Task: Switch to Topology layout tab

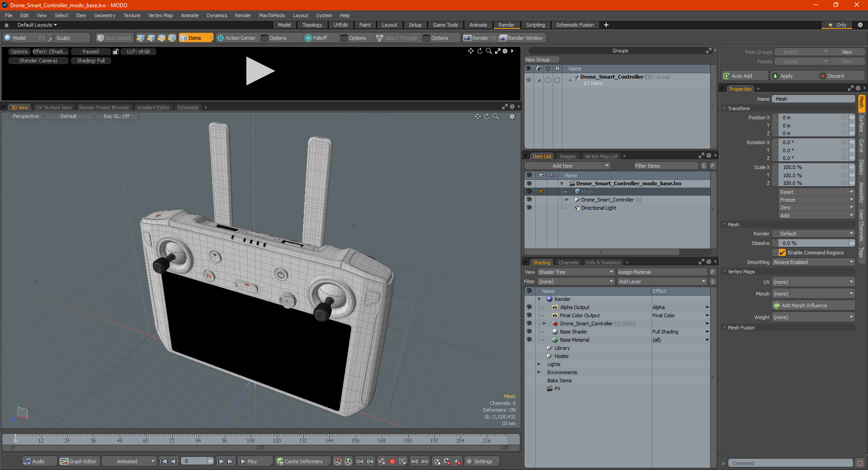Action: [x=312, y=25]
